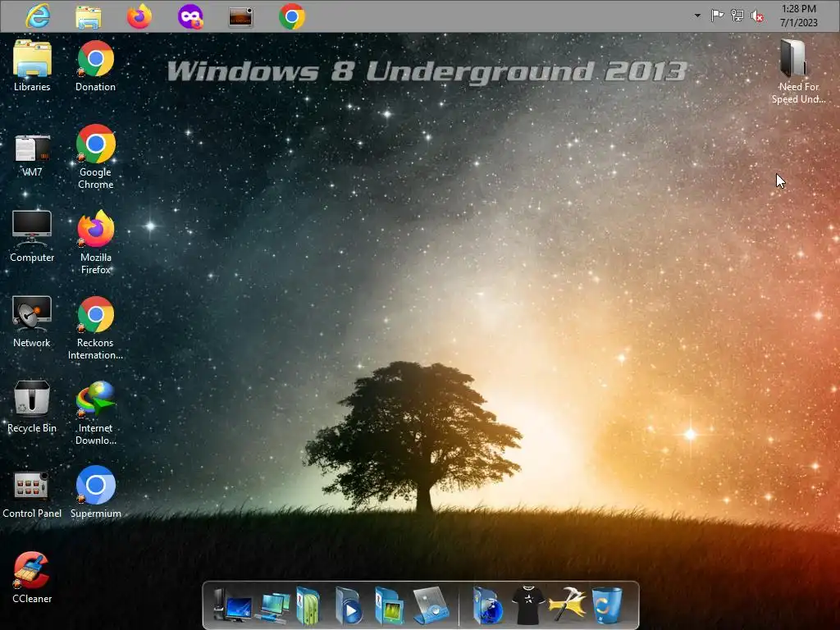Open the glass music stand dock icon
Image resolution: width=840 pixels, height=630 pixels.
coord(431,605)
